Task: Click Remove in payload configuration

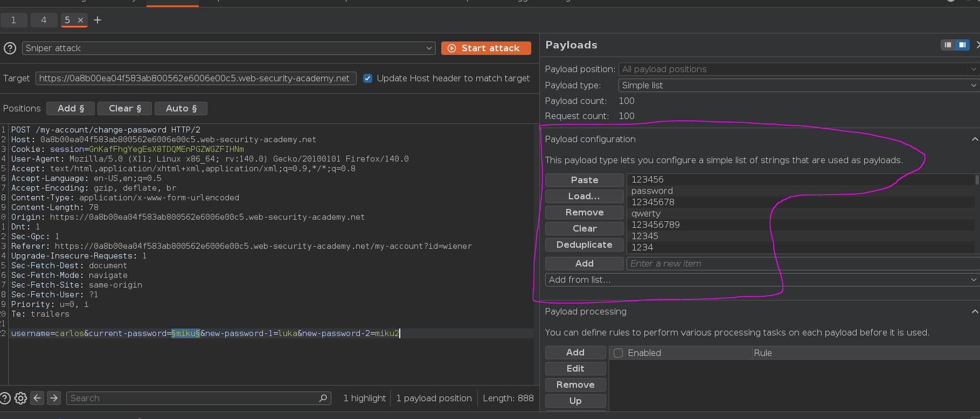Action: point(585,212)
